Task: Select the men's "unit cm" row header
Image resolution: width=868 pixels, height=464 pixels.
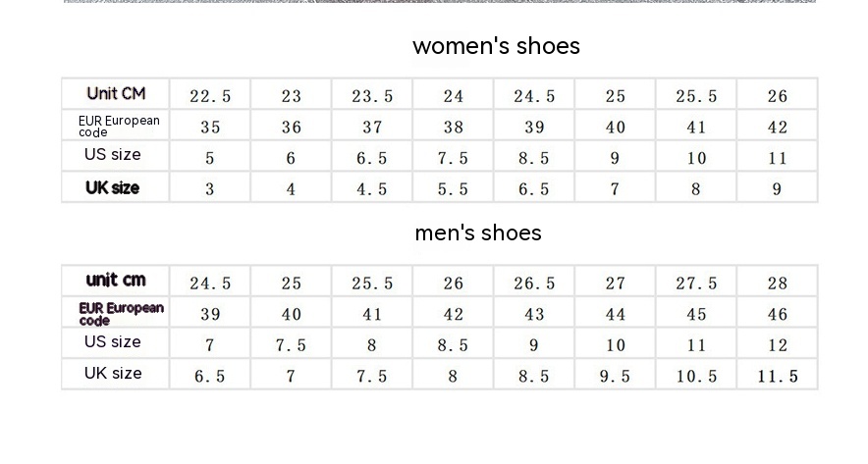Action: (116, 281)
